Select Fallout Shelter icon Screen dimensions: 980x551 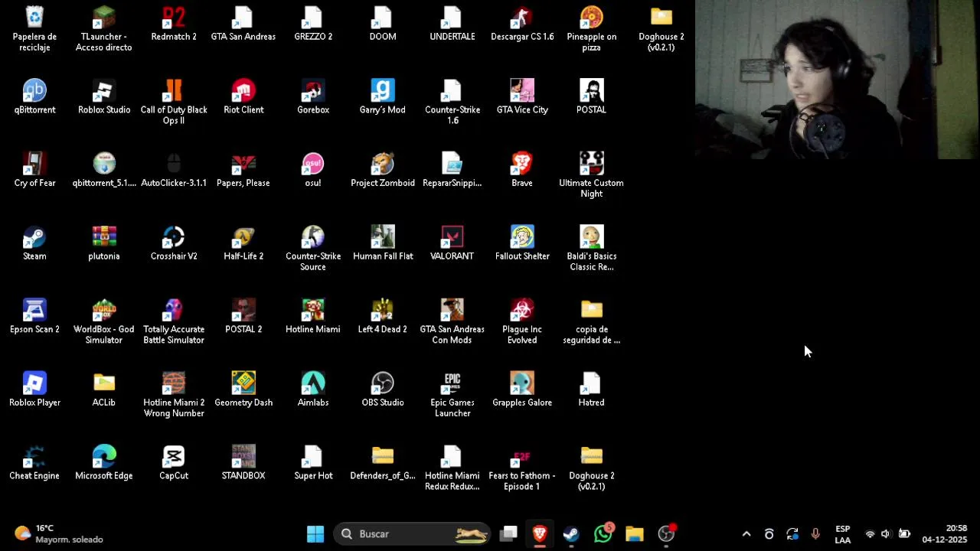[x=522, y=243]
